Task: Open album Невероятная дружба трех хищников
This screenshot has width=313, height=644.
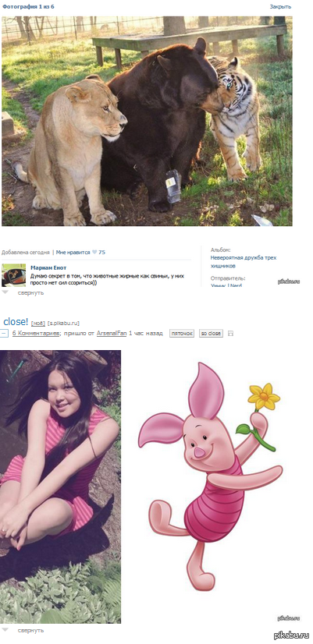Action: click(x=244, y=262)
